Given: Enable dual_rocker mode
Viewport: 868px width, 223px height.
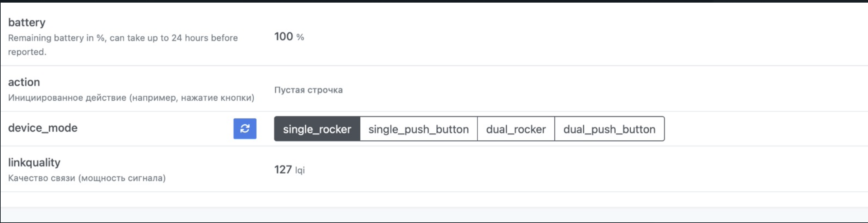Looking at the screenshot, I should [515, 129].
